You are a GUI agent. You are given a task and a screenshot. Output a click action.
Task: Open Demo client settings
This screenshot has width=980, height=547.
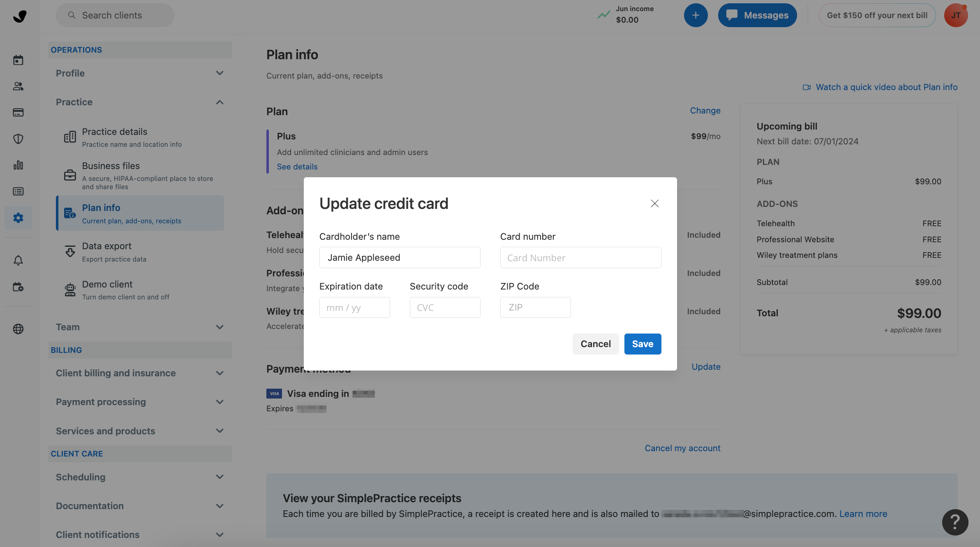[x=140, y=290]
